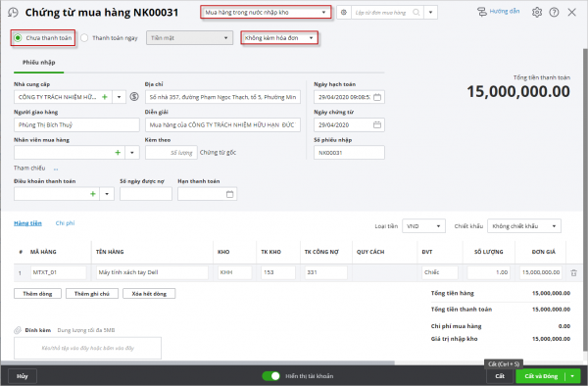588x386 pixels.
Task: Click Thêm dòng button
Action: (x=37, y=294)
